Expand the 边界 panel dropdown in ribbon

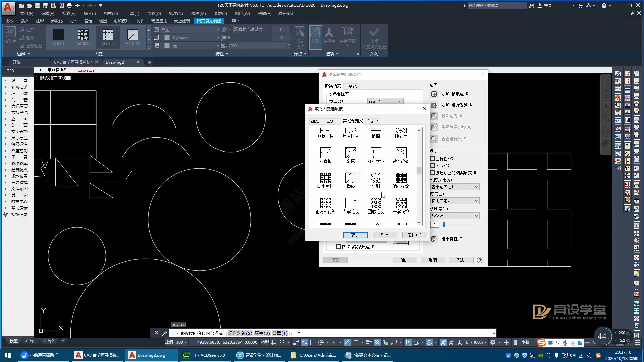(23, 54)
